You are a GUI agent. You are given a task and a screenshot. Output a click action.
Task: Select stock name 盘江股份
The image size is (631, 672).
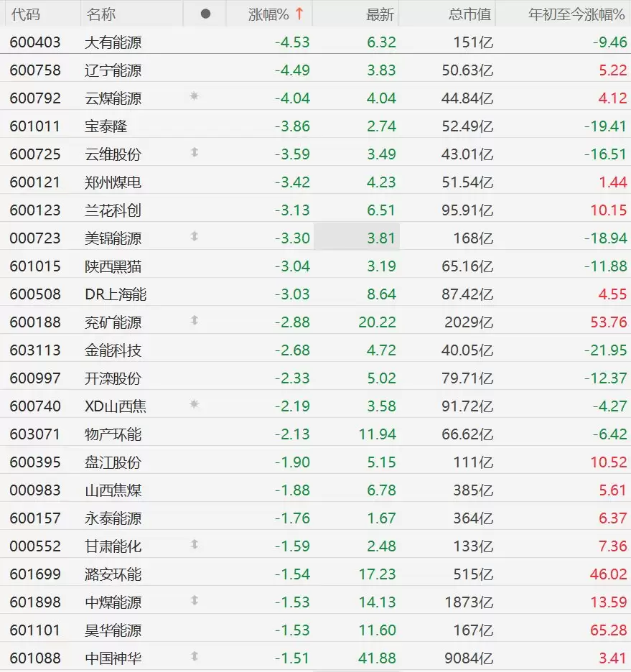click(113, 462)
